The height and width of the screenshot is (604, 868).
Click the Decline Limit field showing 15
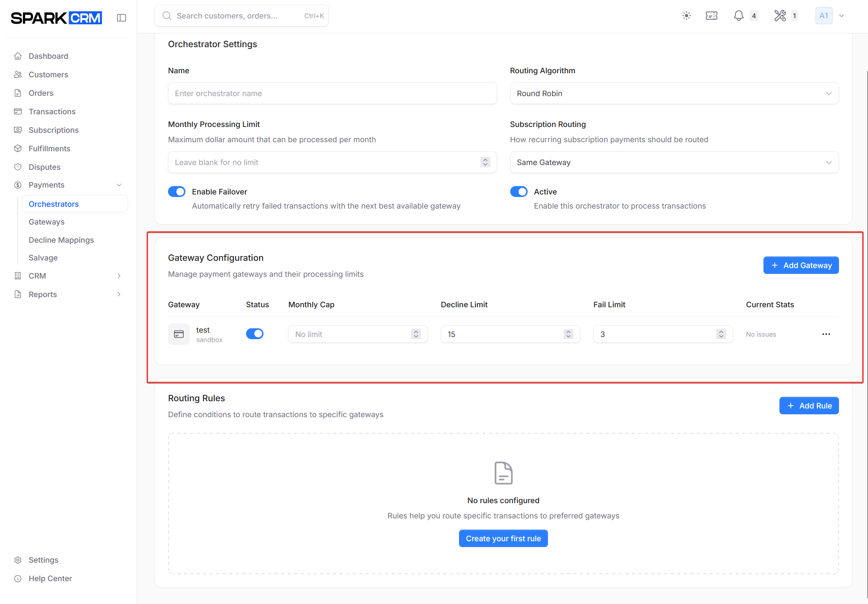tap(510, 334)
